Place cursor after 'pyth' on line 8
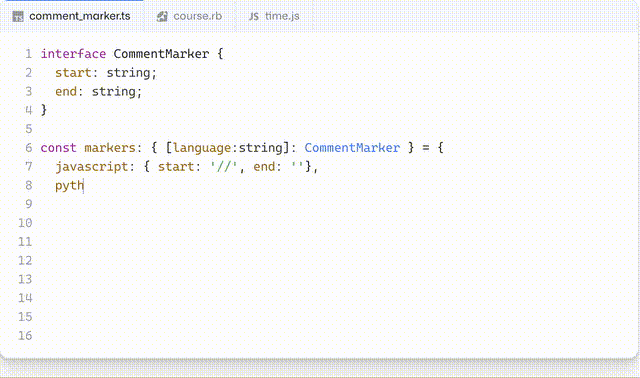Screen dimensions: 640x378 click(x=84, y=186)
